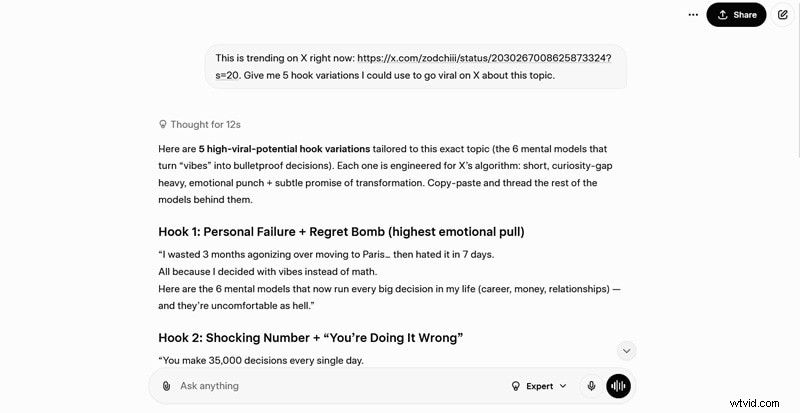Click the microphone dictation icon
The image size is (800, 413).
tap(592, 386)
